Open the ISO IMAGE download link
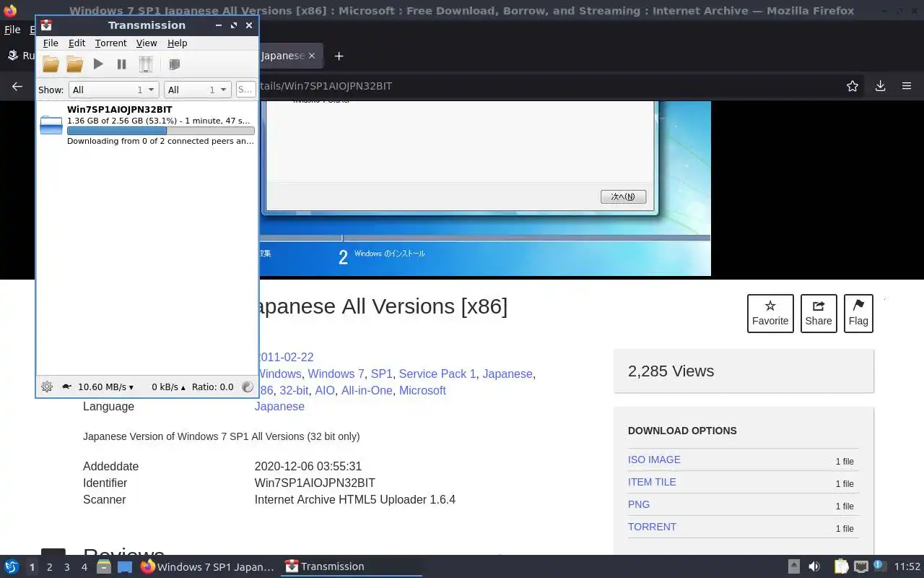This screenshot has height=578, width=924. 654,460
